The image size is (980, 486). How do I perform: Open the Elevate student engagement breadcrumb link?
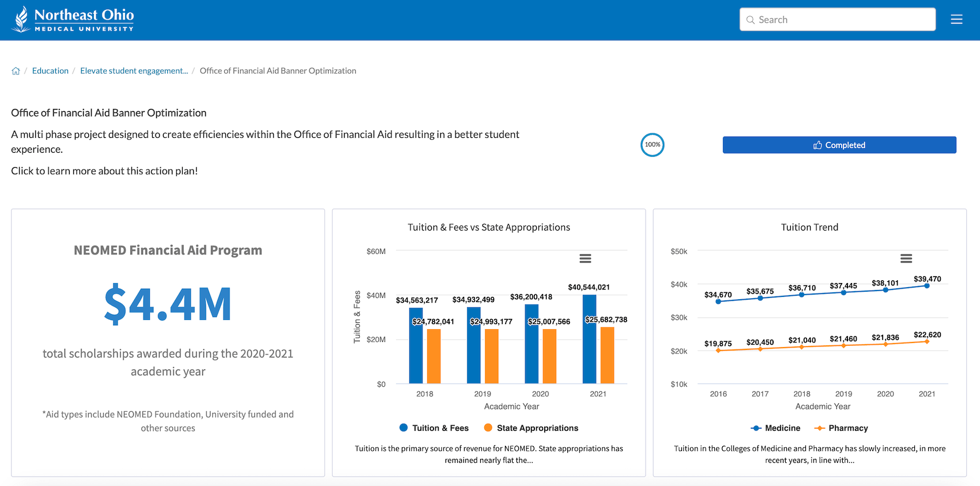[134, 71]
